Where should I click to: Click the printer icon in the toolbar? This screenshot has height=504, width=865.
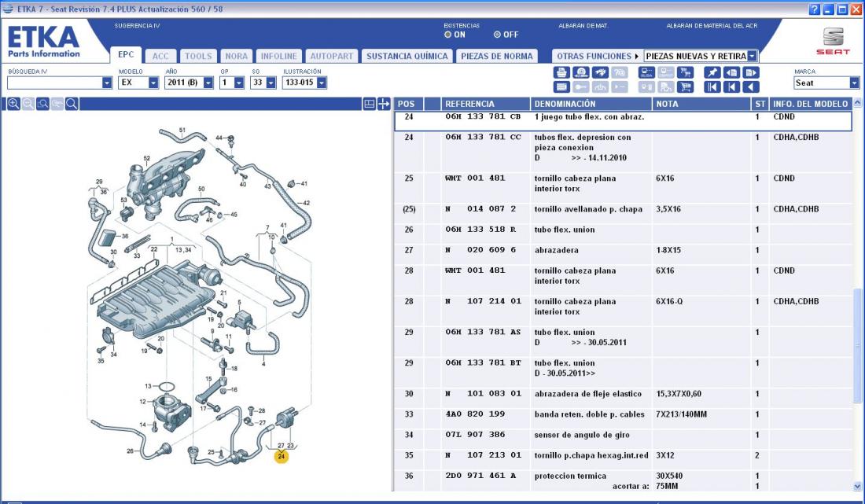[561, 73]
